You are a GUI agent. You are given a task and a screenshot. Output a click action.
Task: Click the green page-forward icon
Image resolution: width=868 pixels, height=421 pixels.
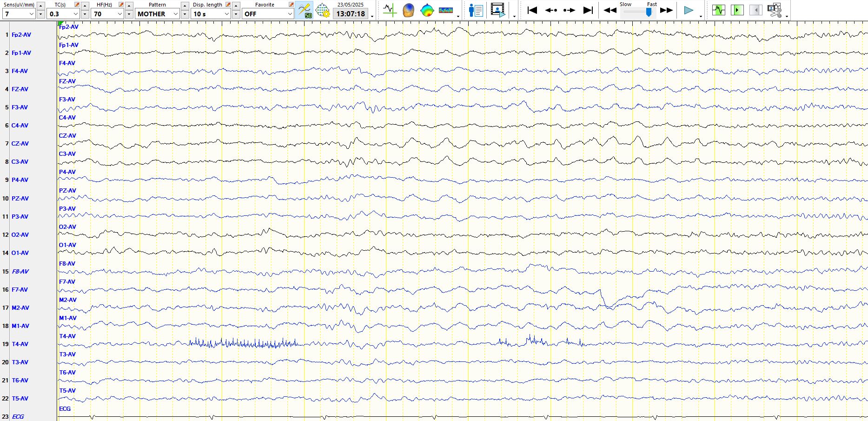tap(737, 10)
